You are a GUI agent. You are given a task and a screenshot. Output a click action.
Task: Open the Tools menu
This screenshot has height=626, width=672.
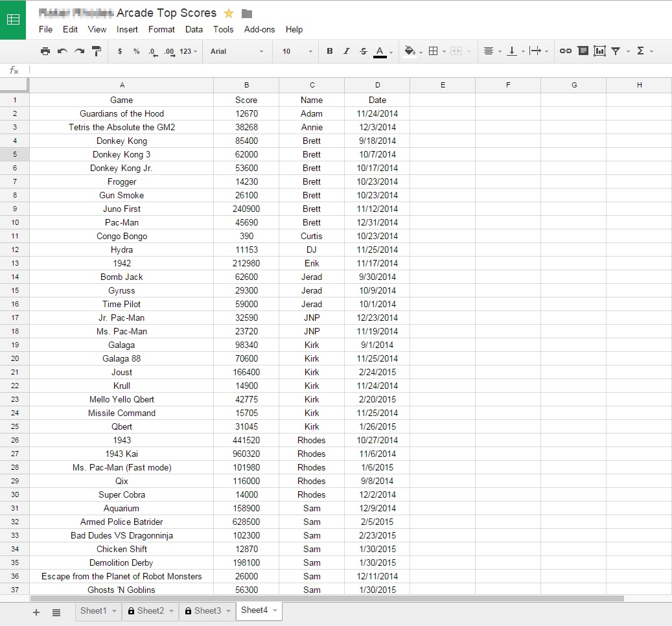tap(224, 30)
